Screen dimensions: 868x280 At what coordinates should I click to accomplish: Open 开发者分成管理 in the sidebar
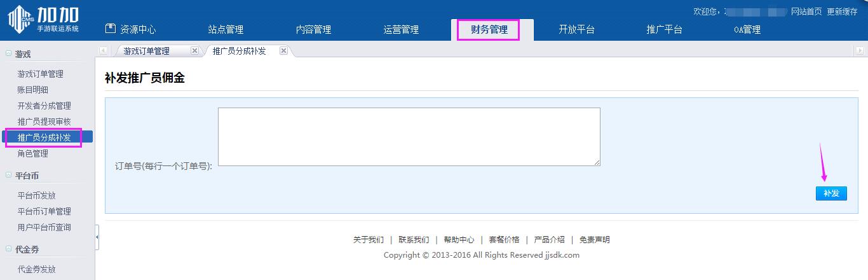[x=44, y=106]
